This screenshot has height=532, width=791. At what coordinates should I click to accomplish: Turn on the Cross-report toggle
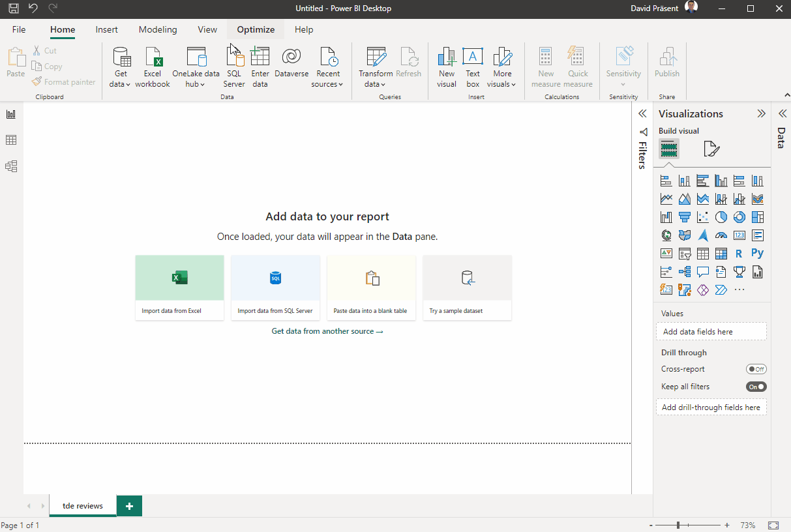click(756, 369)
